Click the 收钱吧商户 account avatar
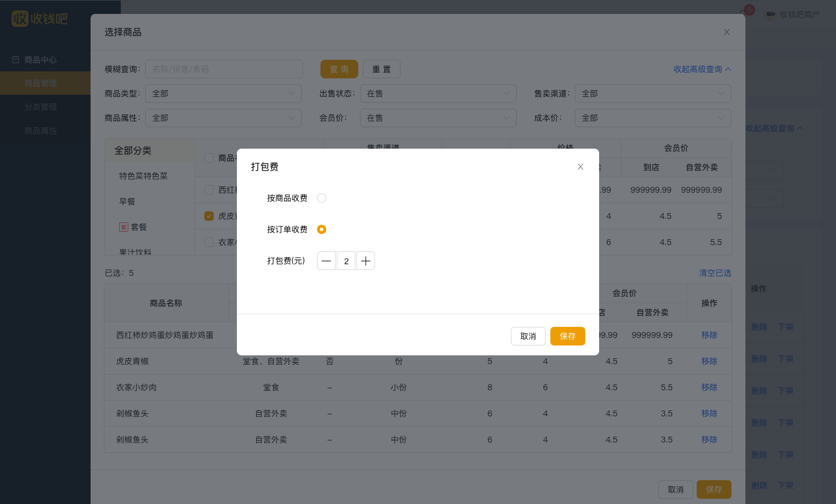 (770, 15)
